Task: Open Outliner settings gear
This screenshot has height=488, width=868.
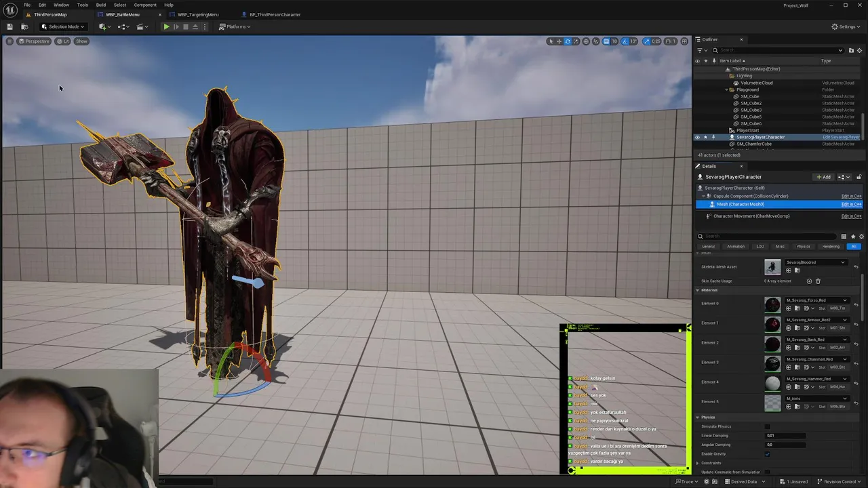Action: pos(861,50)
